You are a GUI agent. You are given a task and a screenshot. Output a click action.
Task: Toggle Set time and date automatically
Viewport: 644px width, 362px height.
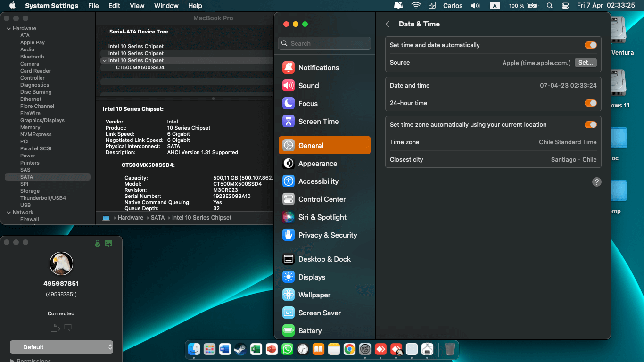coord(591,45)
